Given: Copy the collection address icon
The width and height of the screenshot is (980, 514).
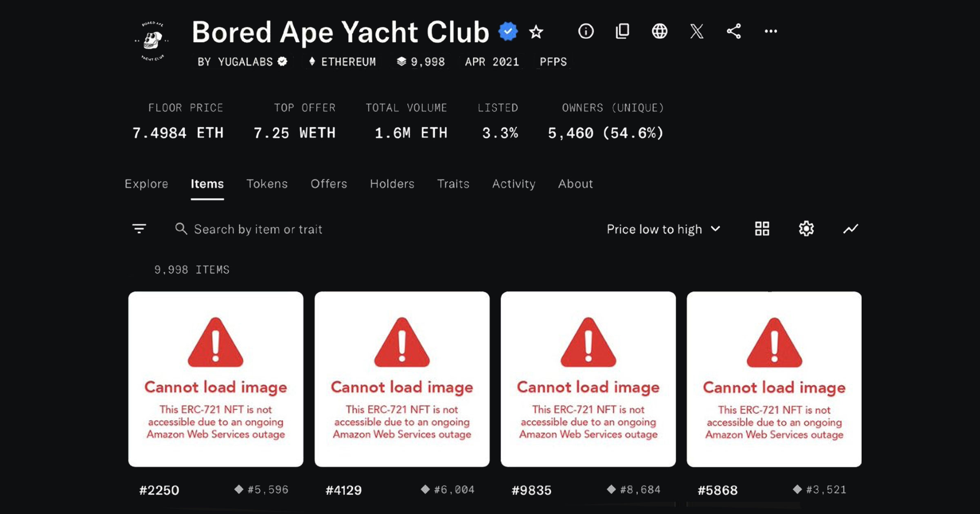Looking at the screenshot, I should click(622, 31).
